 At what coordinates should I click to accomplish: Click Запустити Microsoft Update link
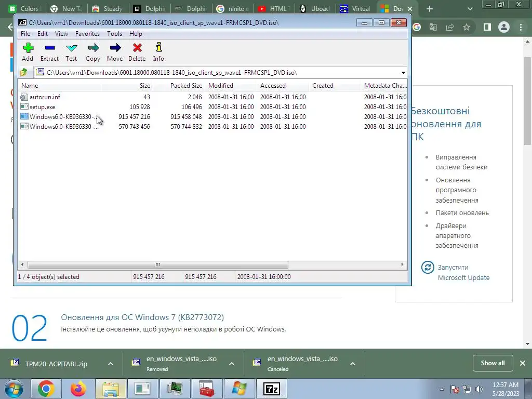coord(463,272)
